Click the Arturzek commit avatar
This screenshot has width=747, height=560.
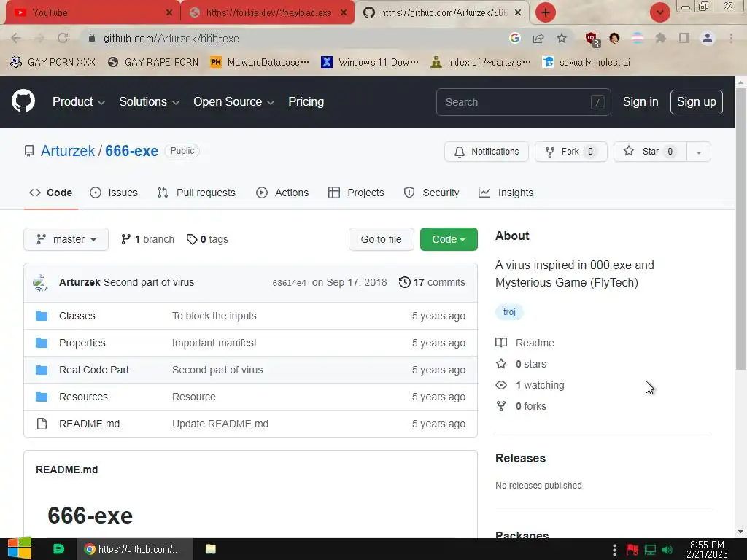click(x=41, y=282)
